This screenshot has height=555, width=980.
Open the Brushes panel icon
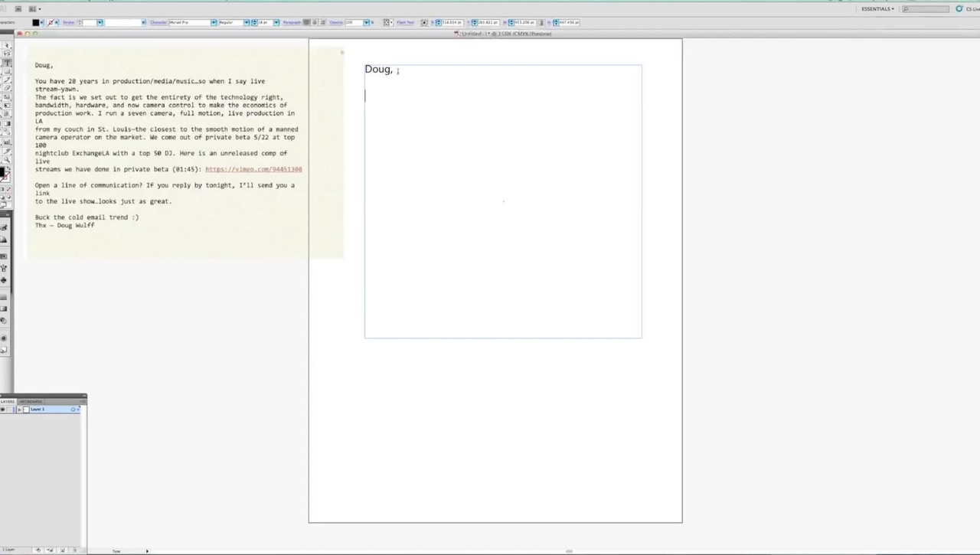pyautogui.click(x=4, y=268)
